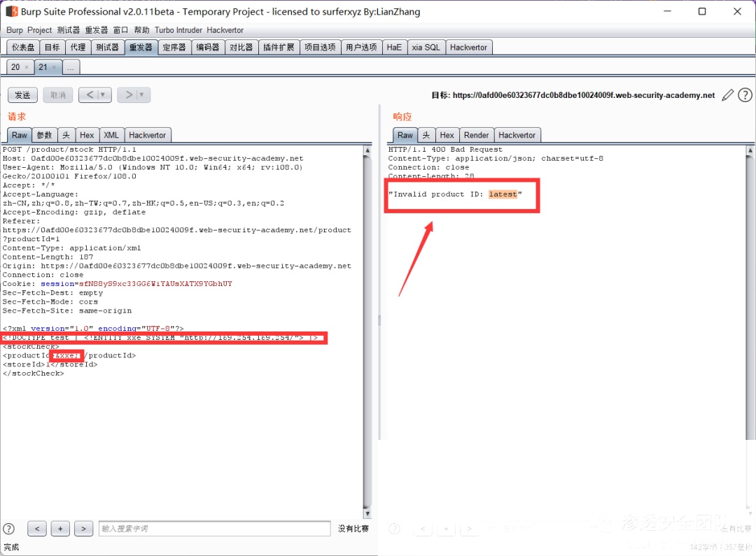Click 'Content-Type: application/xml' header line
The image size is (756, 556).
[71, 248]
